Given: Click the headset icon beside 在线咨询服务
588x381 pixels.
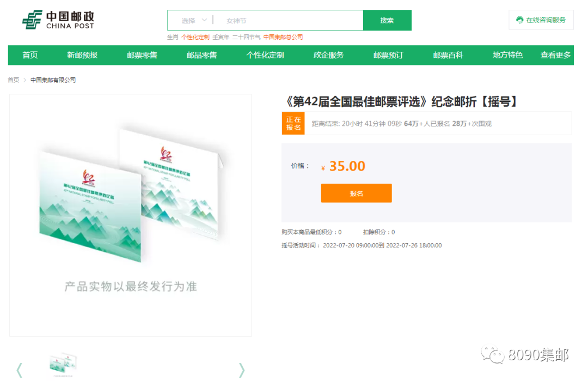Looking at the screenshot, I should (520, 20).
